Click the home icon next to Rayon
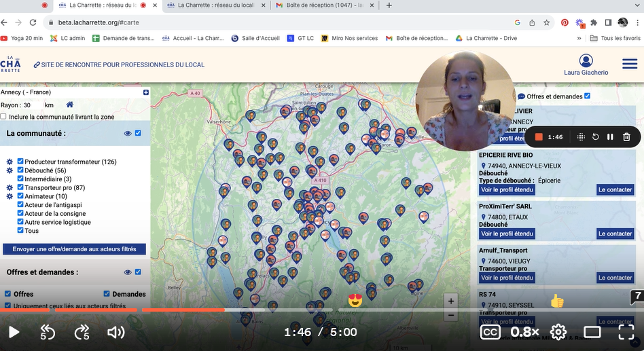Viewport: 644px width, 351px height. click(70, 105)
